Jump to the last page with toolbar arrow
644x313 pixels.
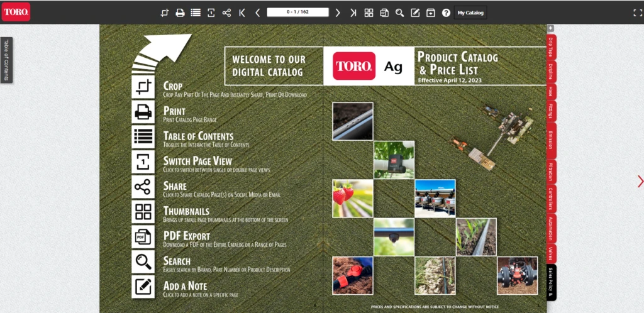coord(353,13)
